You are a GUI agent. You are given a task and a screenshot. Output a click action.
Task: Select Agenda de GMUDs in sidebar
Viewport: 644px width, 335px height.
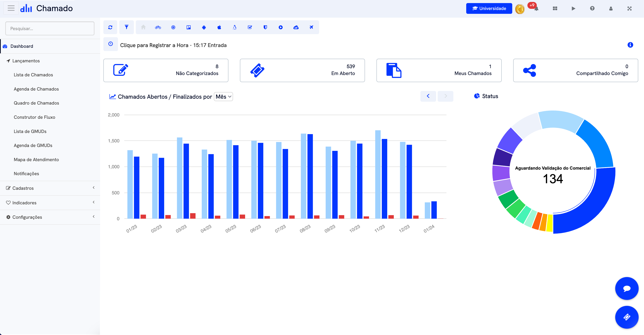[x=33, y=145]
